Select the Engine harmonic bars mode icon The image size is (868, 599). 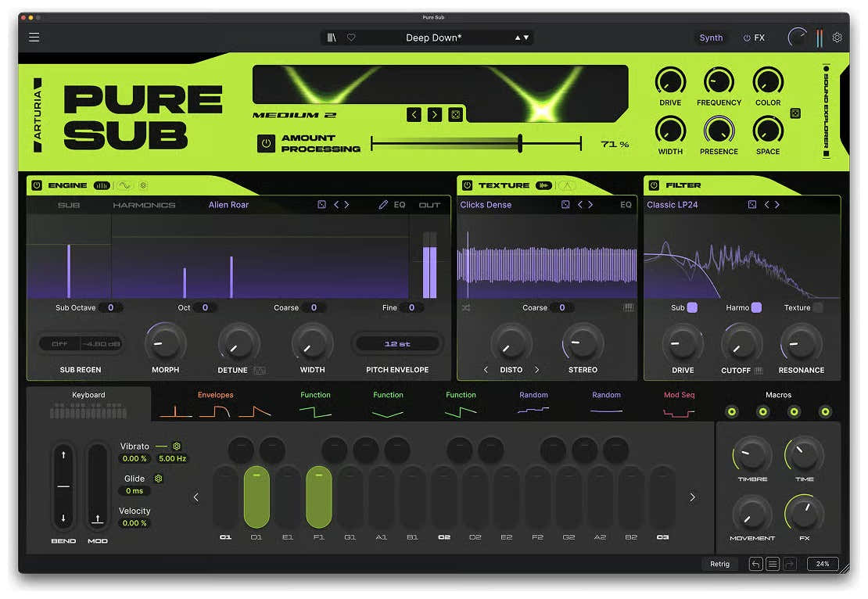(102, 185)
